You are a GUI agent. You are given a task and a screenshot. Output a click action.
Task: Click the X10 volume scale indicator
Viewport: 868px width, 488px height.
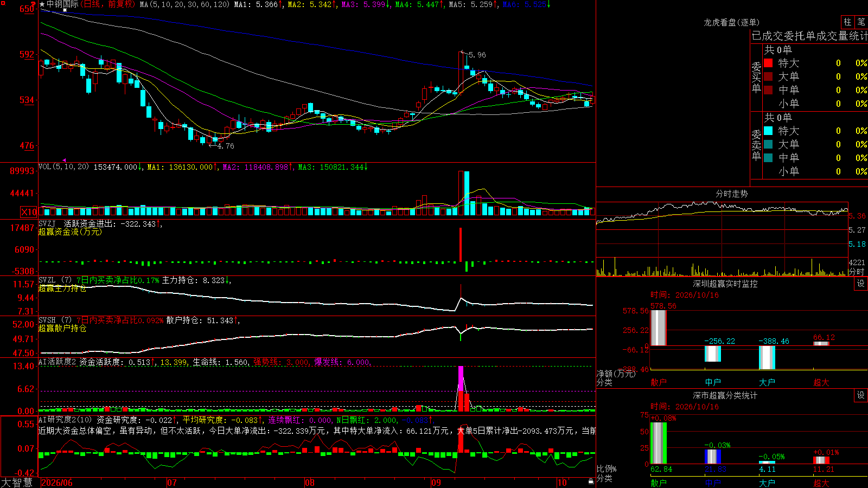(29, 212)
